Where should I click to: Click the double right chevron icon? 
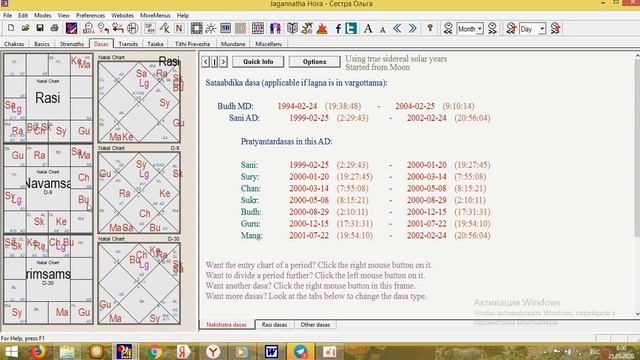pos(412,28)
